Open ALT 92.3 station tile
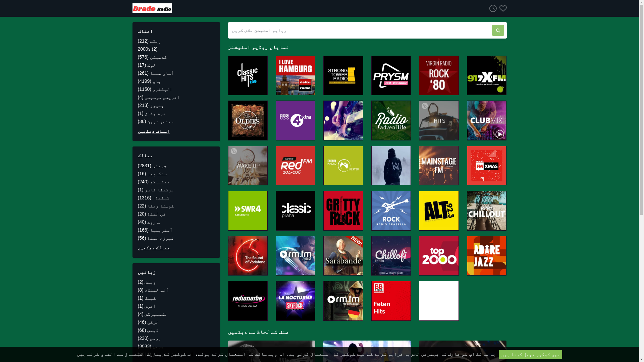Screen dimensions: 644x362 click(439, 211)
